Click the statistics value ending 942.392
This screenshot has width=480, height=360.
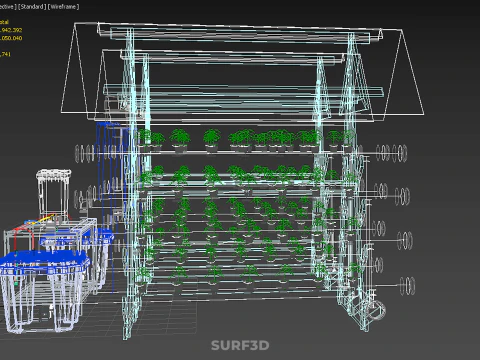11,30
